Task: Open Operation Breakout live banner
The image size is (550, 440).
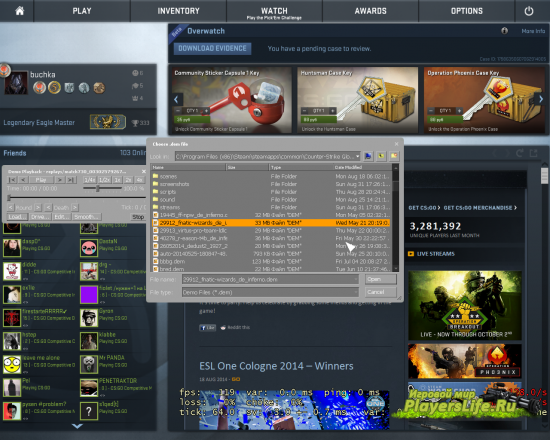Action: 465,305
